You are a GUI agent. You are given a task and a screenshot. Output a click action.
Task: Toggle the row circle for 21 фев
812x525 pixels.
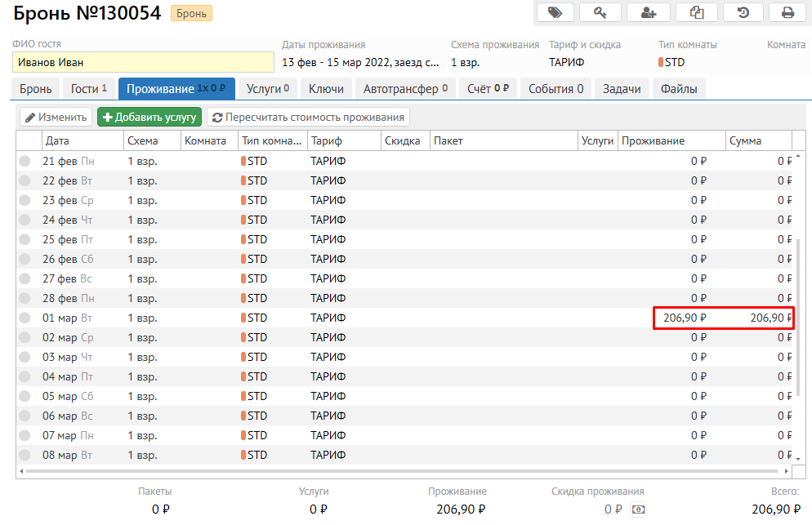[25, 161]
